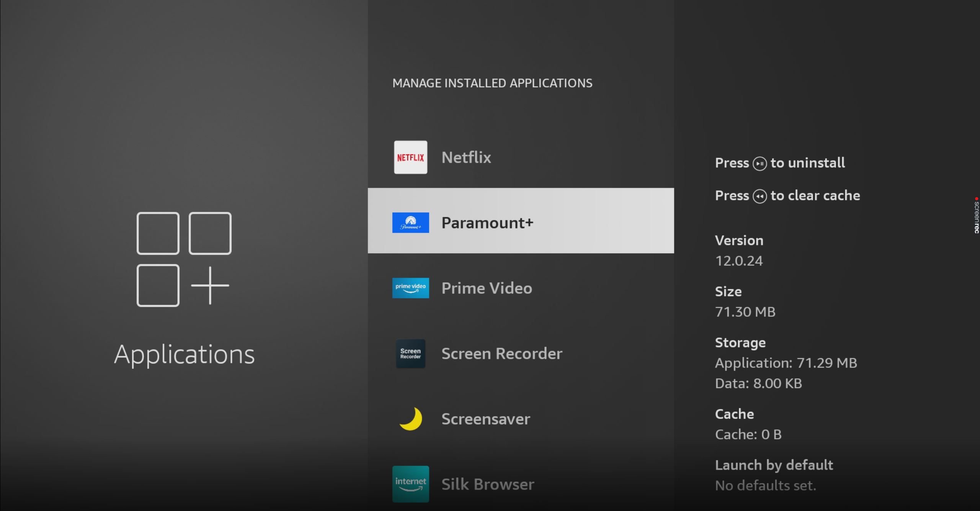Select the crescent moon Screensaver icon
Screen dimensions: 980x511
(x=410, y=419)
